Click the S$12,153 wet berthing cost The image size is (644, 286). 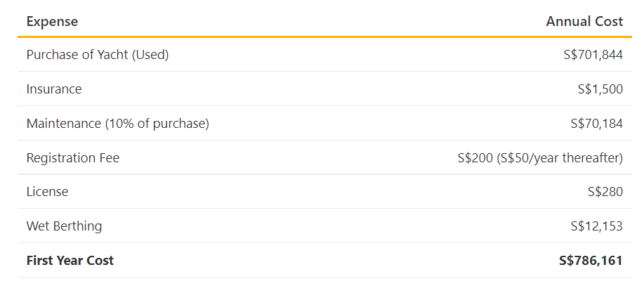(596, 226)
